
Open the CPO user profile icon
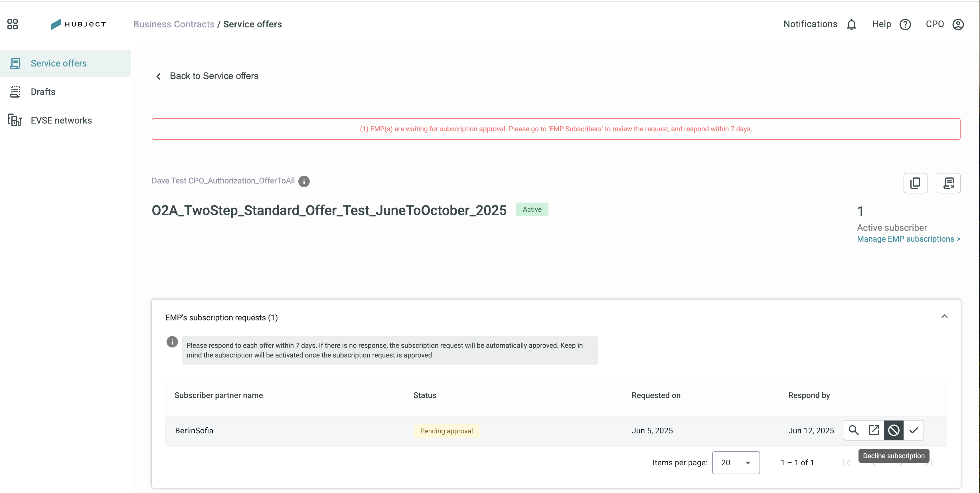[958, 24]
